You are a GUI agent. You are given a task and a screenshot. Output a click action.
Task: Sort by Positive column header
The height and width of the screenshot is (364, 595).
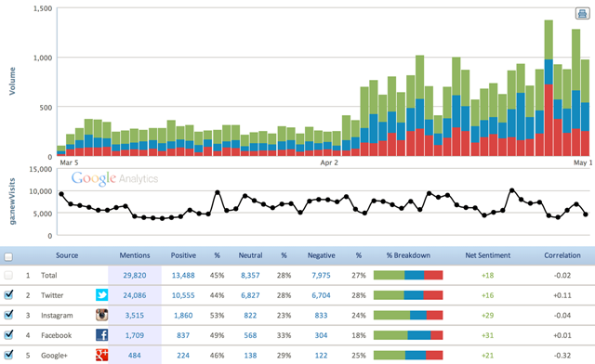click(x=183, y=255)
